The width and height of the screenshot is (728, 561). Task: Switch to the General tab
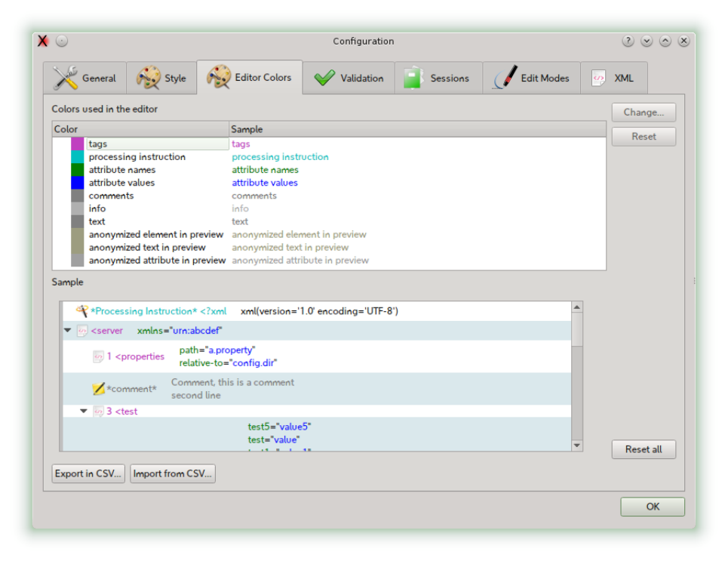85,78
